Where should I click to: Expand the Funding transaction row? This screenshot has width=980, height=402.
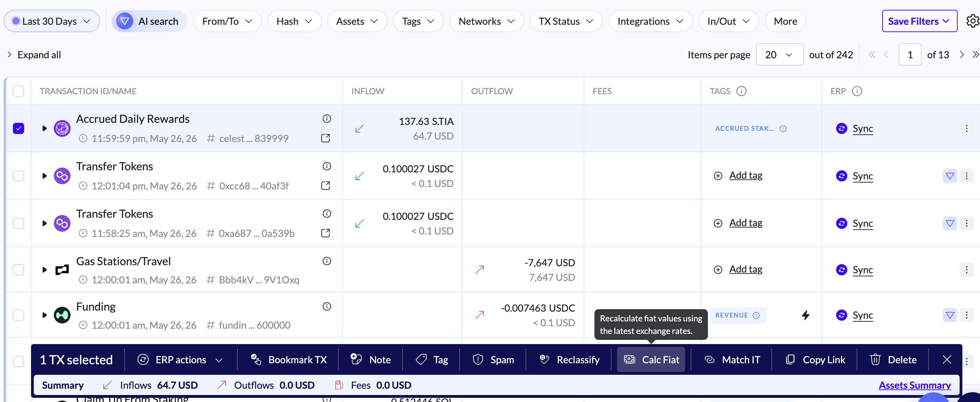pos(44,315)
